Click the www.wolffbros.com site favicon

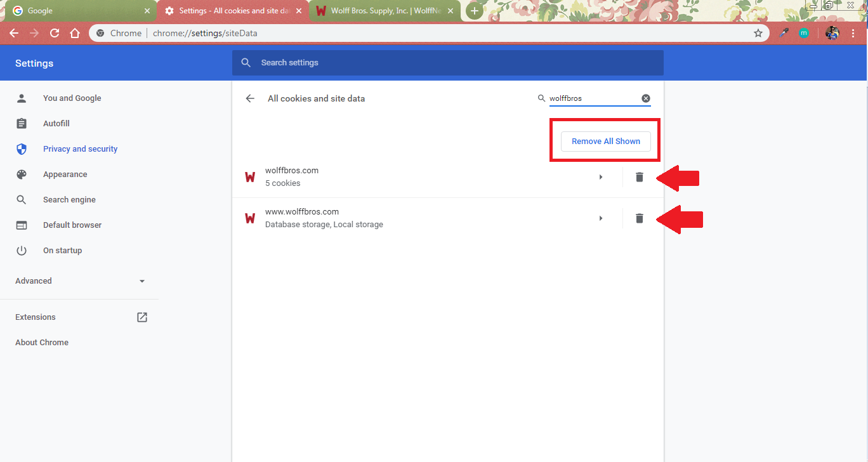(x=250, y=218)
